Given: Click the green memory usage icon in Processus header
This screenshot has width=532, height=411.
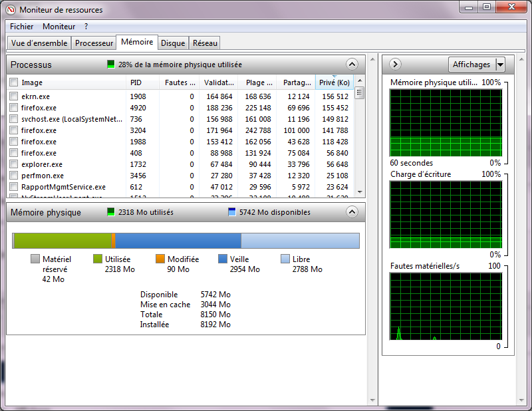Looking at the screenshot, I should coord(110,64).
